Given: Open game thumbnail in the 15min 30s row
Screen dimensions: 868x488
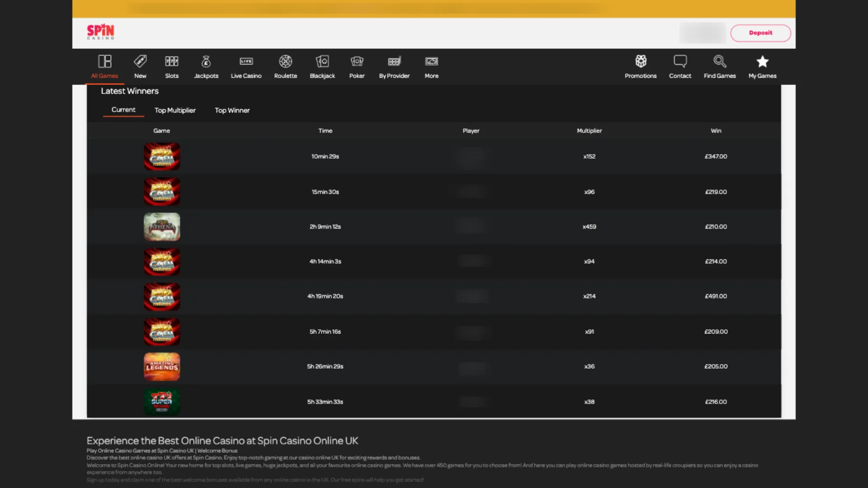Looking at the screenshot, I should click(162, 192).
